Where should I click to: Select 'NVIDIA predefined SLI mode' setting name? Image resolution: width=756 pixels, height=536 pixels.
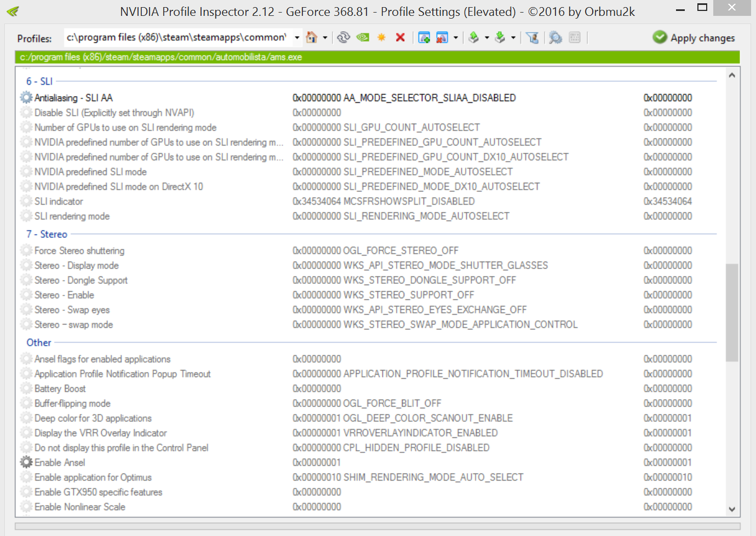tap(90, 171)
